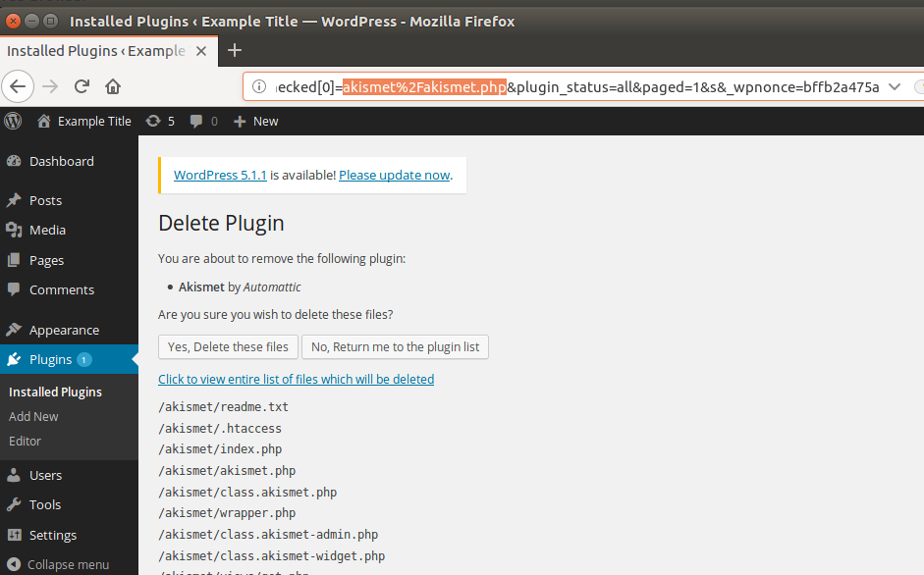Open the Media menu item
924x575 pixels.
point(47,230)
